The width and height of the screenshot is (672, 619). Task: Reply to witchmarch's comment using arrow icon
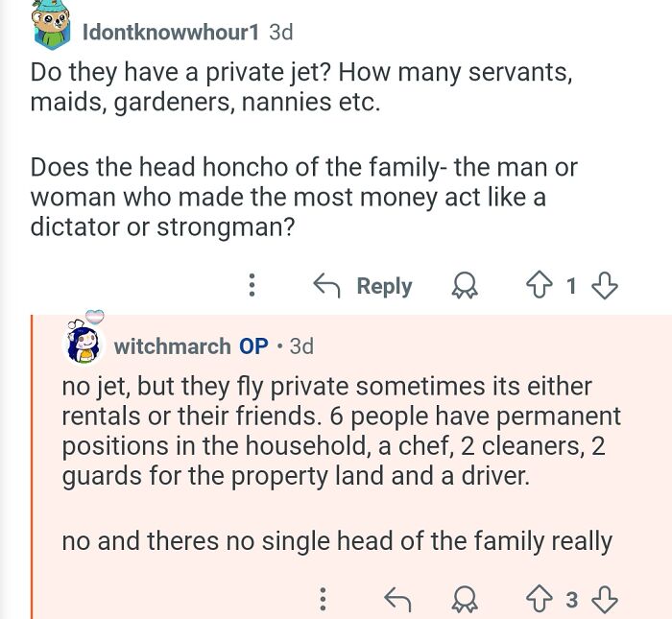tap(397, 599)
